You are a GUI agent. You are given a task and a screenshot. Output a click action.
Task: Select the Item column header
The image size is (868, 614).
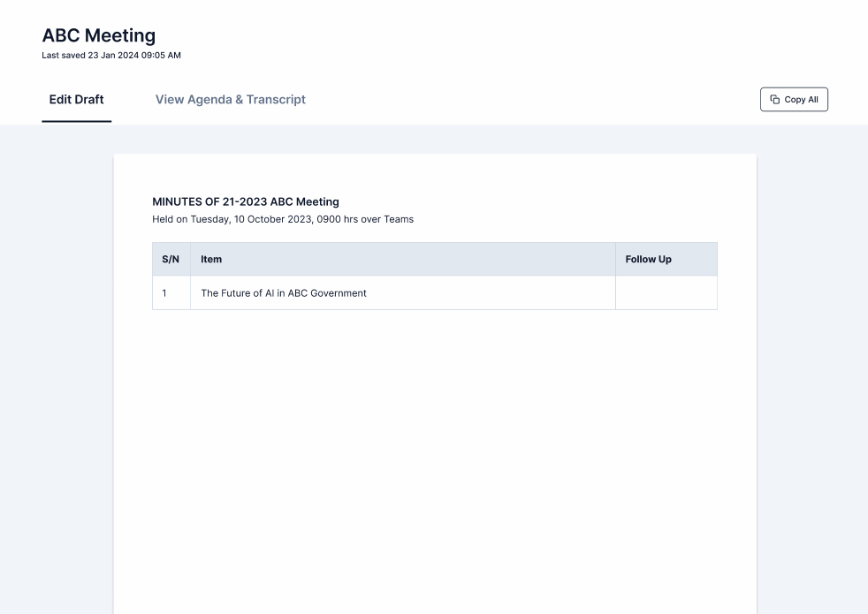point(211,260)
